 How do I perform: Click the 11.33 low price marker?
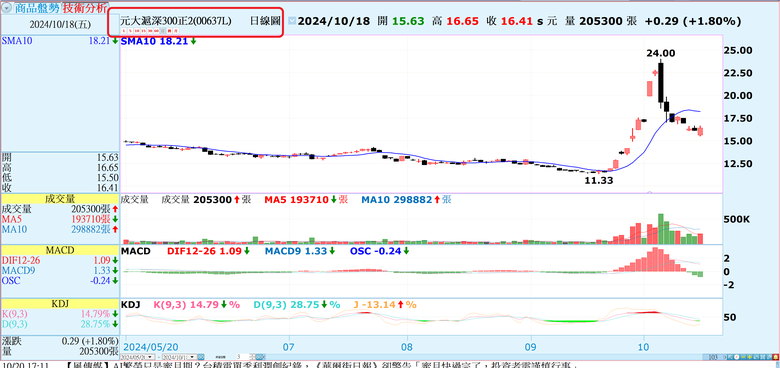coord(598,181)
